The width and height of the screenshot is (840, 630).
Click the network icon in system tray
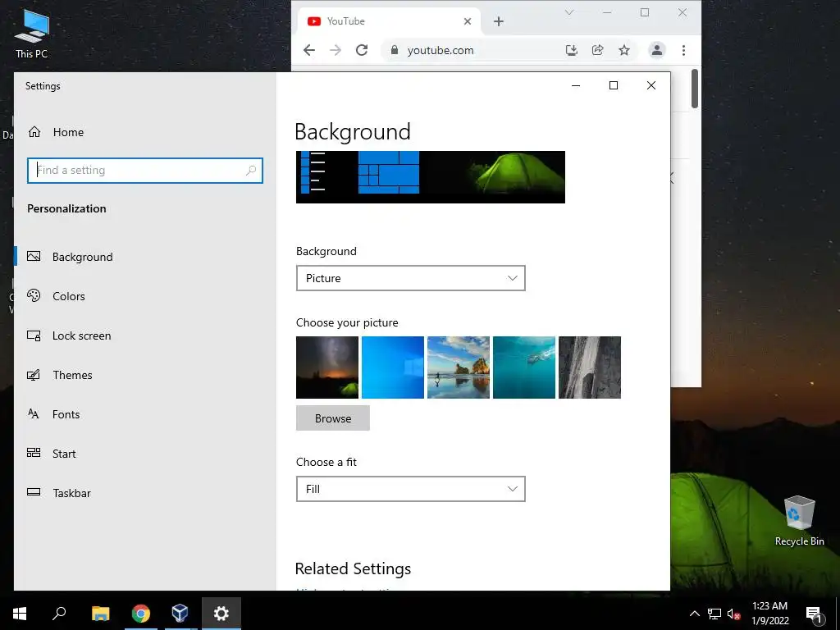[714, 614]
